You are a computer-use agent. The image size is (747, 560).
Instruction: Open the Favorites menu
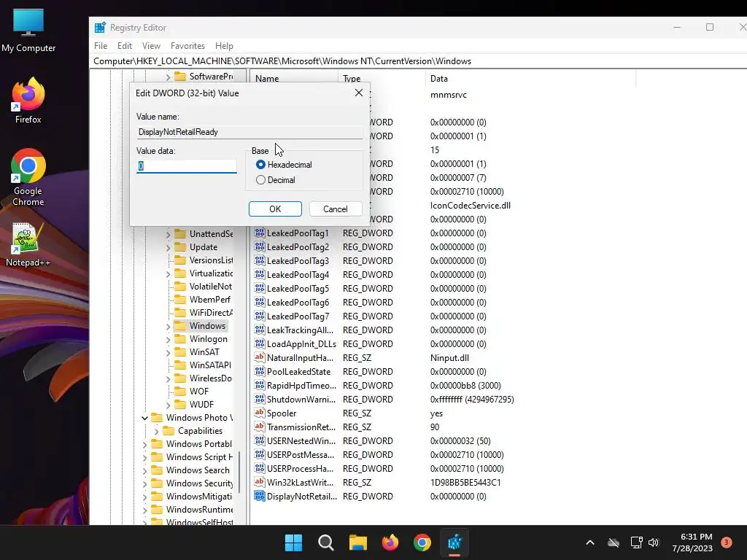187,46
